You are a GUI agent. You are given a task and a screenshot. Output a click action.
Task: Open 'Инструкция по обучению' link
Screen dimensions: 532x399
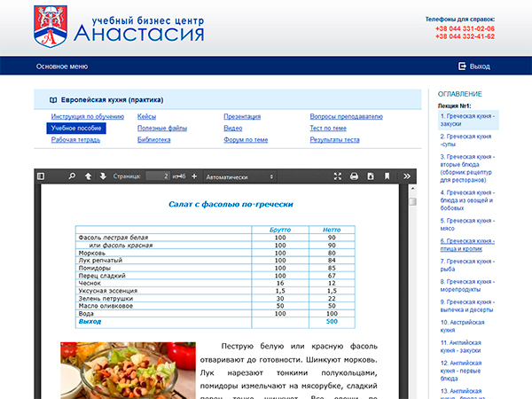(87, 117)
